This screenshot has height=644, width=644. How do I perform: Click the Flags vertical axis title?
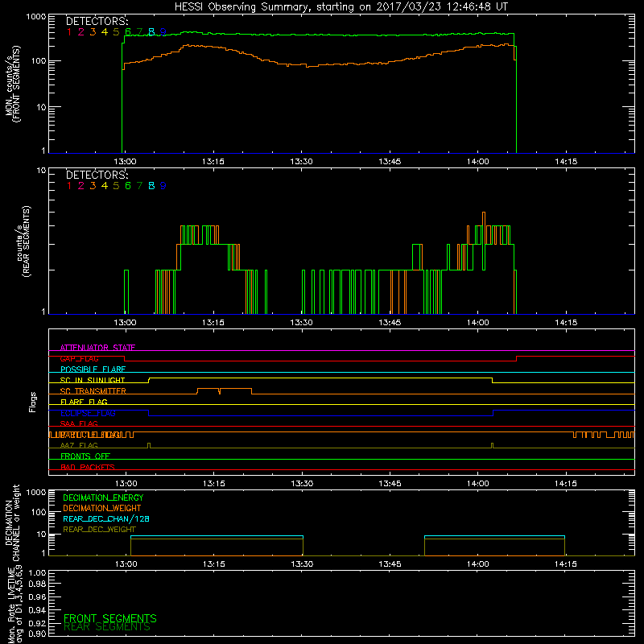(x=32, y=402)
